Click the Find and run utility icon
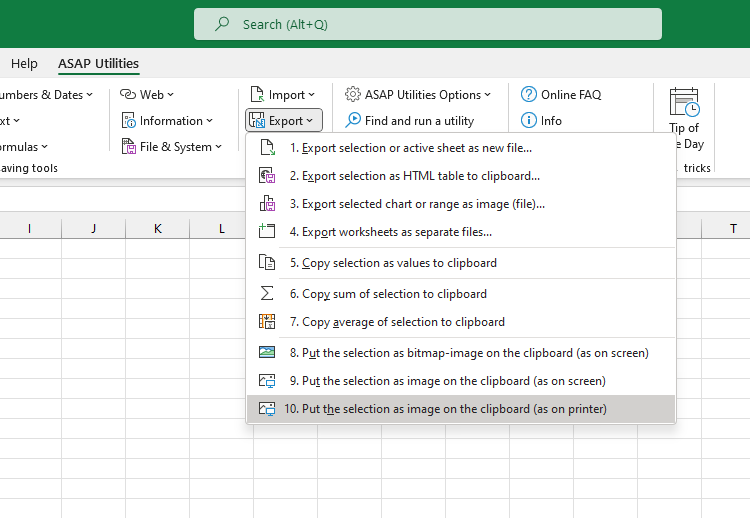Image resolution: width=750 pixels, height=518 pixels. (353, 120)
